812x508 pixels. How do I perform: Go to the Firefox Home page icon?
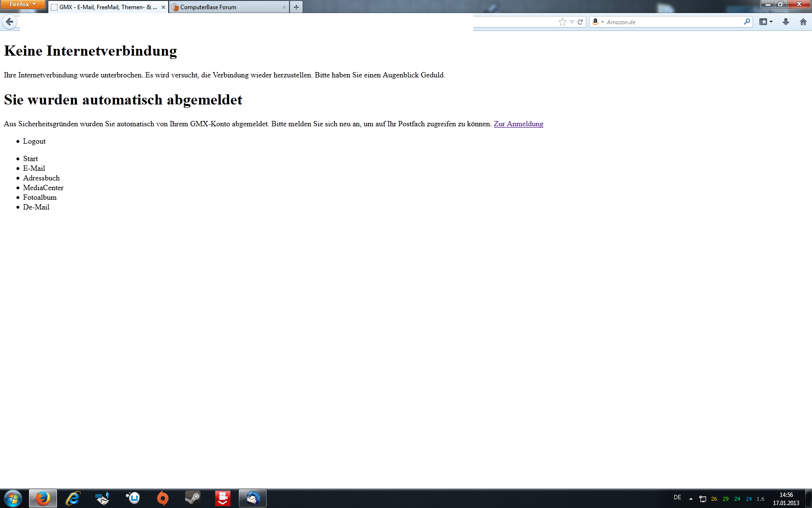tap(803, 22)
